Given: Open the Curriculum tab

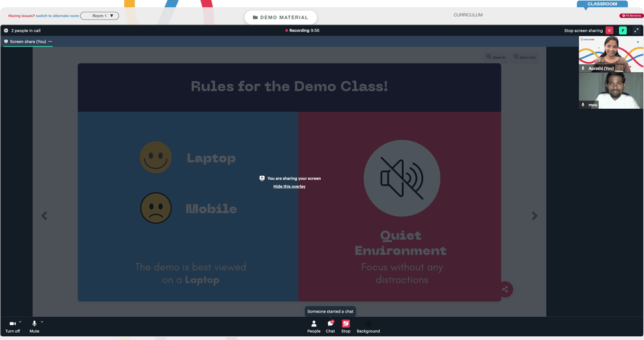Looking at the screenshot, I should [468, 15].
